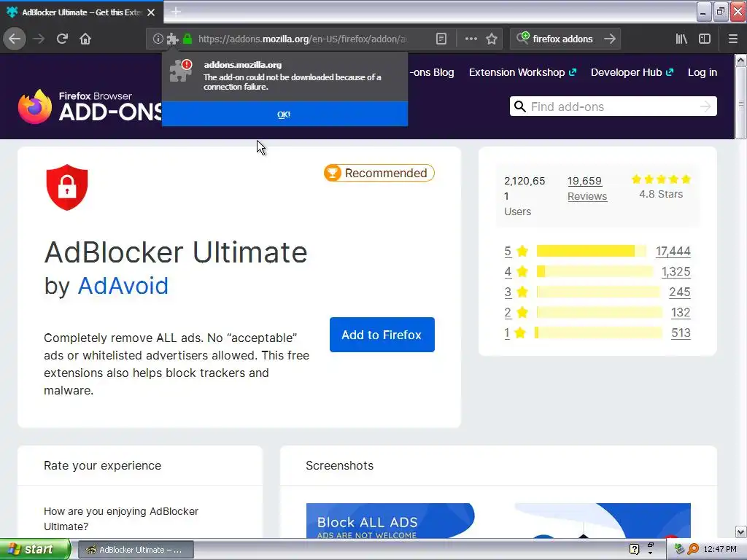Click the Recommended trophy badge
Screen dimensions: 747x560
(379, 173)
